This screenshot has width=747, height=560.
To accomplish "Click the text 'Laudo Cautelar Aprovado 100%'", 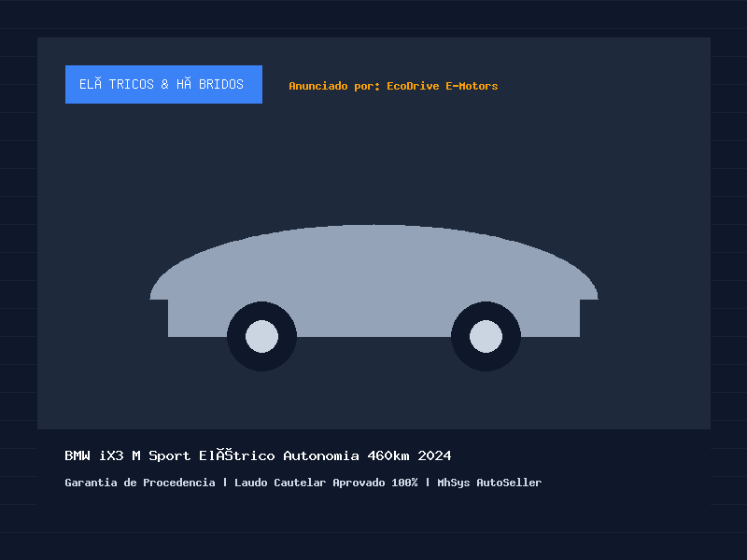I will 326,483.
